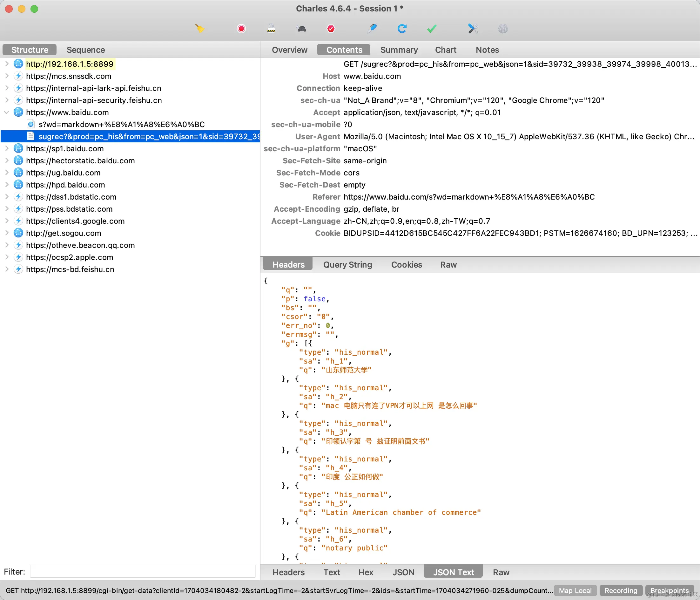Click the red Breakpoints toolbar icon
This screenshot has width=700, height=600.
[331, 28]
